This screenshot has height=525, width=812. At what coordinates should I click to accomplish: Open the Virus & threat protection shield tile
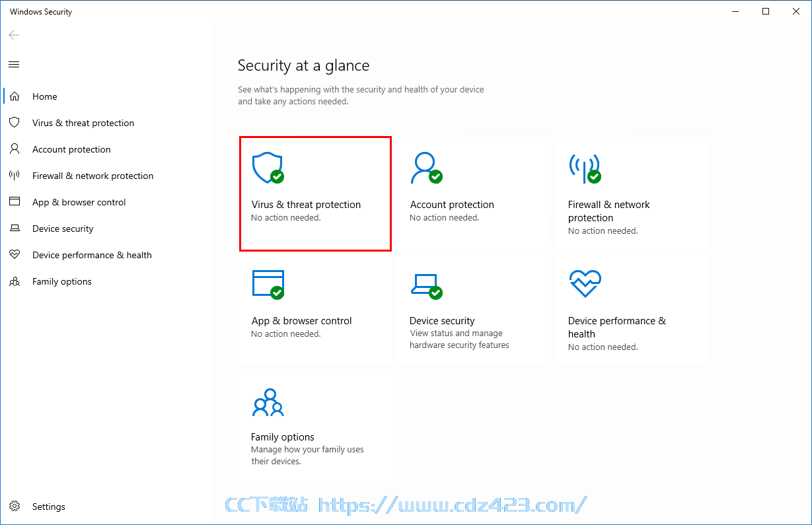(x=315, y=193)
